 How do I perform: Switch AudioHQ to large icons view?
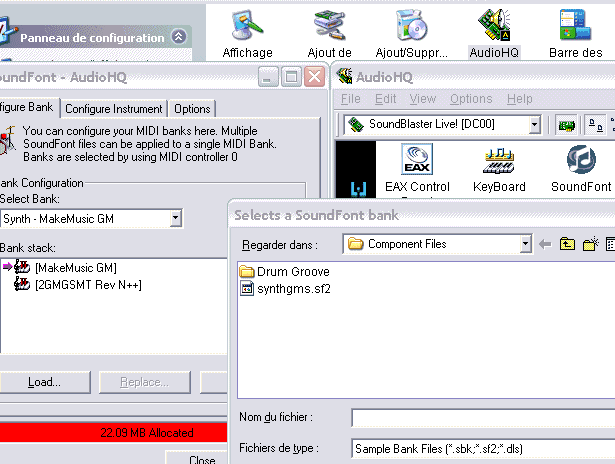pos(595,126)
